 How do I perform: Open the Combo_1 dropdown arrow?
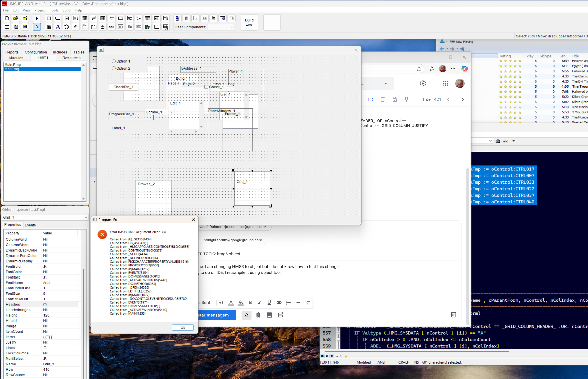[x=172, y=112]
